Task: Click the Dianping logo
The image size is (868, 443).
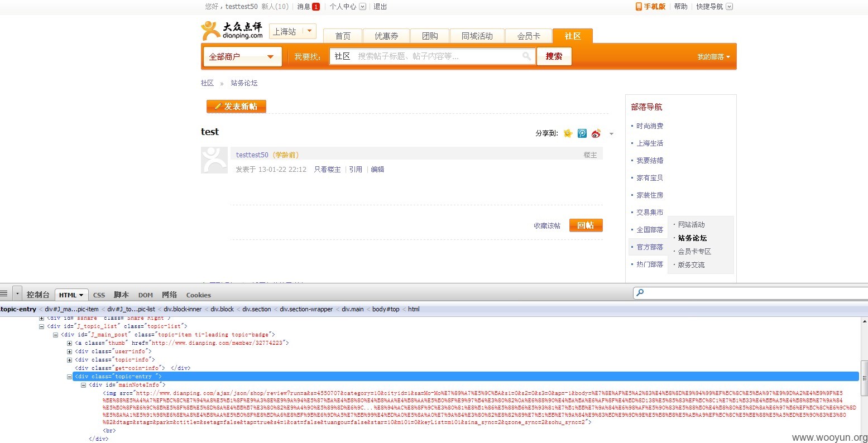Action: pyautogui.click(x=232, y=31)
